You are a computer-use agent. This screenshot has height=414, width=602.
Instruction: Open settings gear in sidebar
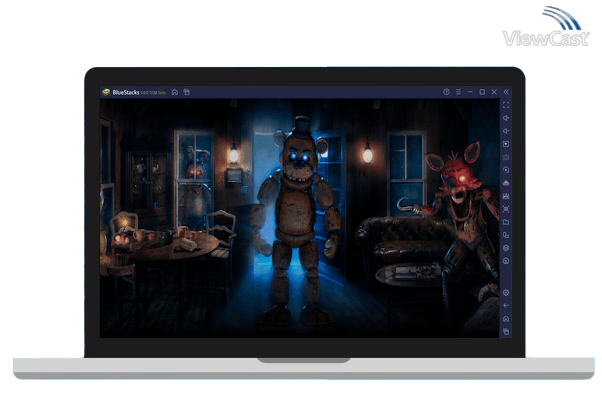(x=506, y=293)
